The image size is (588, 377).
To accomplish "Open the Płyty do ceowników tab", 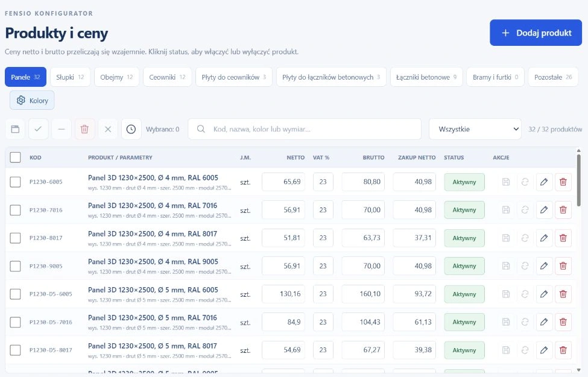I will pyautogui.click(x=234, y=77).
